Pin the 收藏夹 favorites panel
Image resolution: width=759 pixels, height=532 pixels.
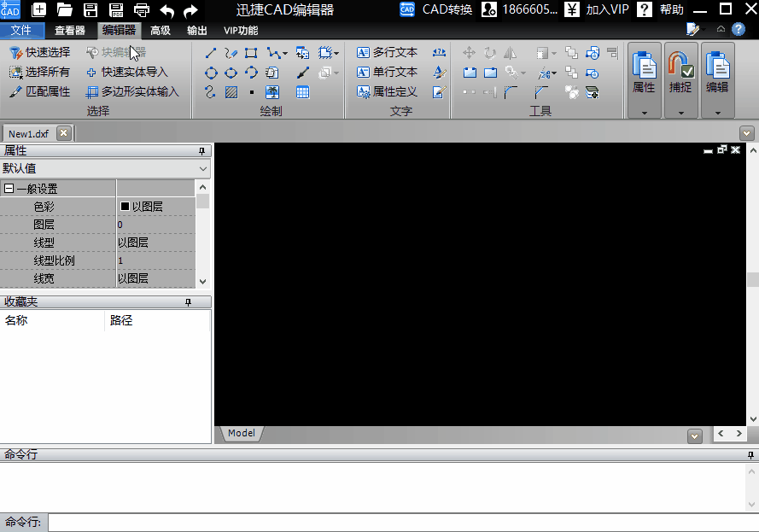coord(189,302)
